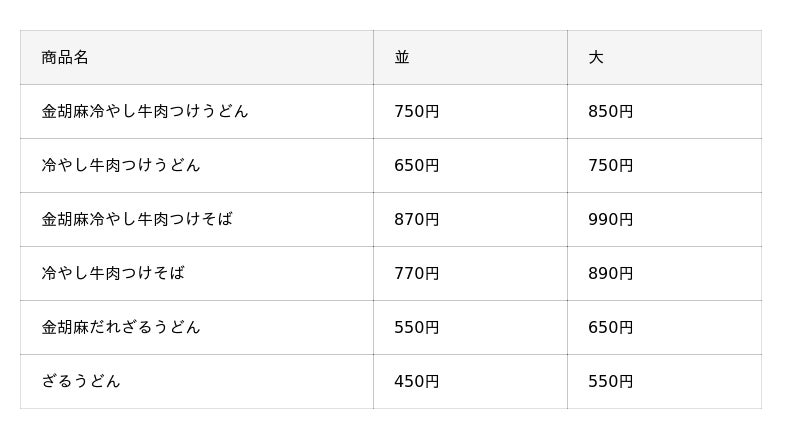Click large price of 冷やし牛肉つけうどん
Image resolution: width=800 pixels, height=439 pixels.
click(611, 165)
